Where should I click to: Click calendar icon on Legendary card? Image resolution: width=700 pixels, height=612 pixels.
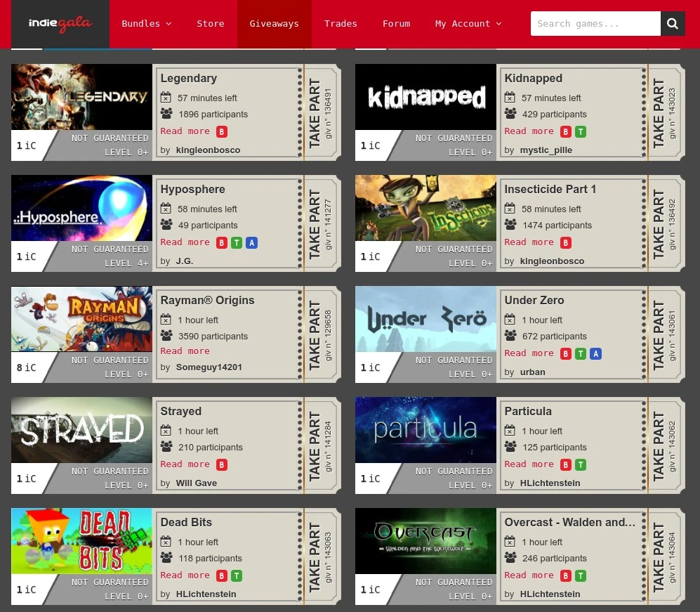coord(166,98)
